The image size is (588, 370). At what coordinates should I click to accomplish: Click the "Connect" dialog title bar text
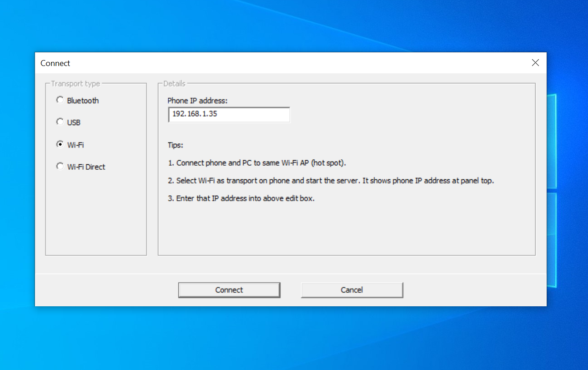[x=55, y=63]
